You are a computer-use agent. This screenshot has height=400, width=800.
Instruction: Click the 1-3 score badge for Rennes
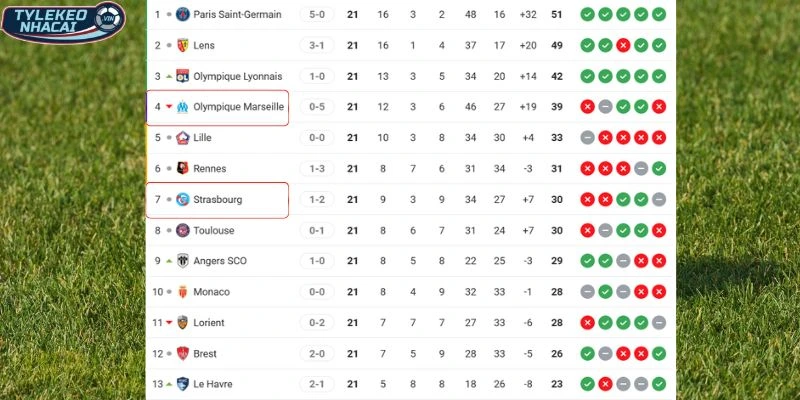(315, 169)
